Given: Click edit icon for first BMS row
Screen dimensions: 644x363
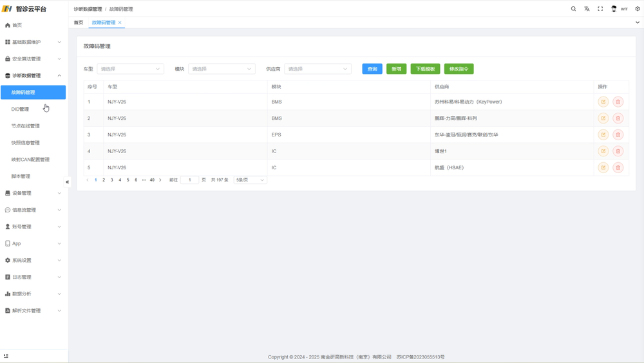Looking at the screenshot, I should (x=603, y=102).
